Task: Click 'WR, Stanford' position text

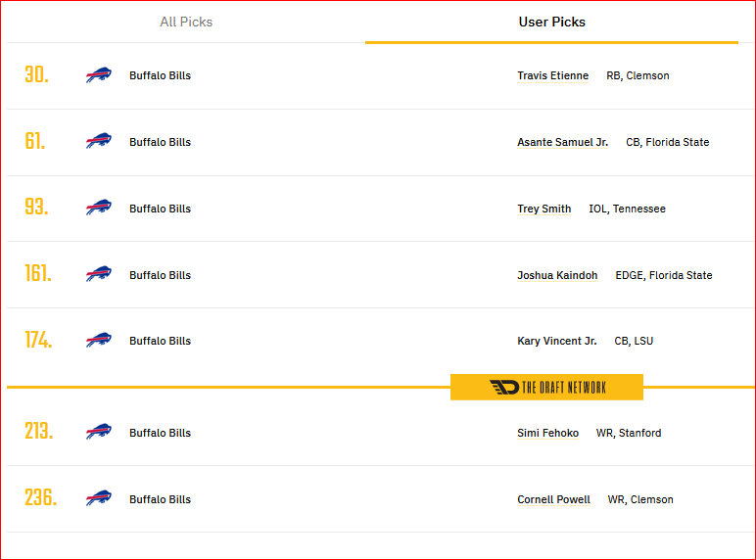Action: pos(629,433)
